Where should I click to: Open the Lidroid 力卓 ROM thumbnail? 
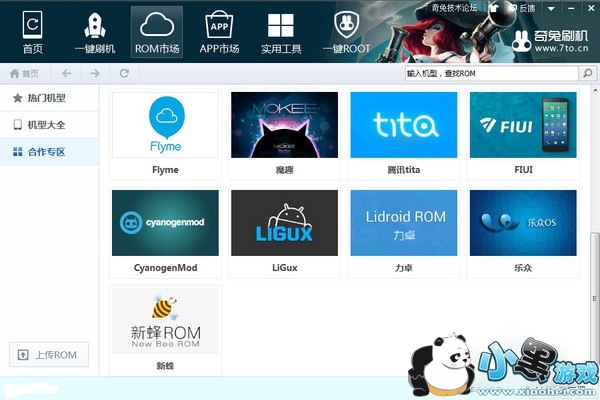404,223
